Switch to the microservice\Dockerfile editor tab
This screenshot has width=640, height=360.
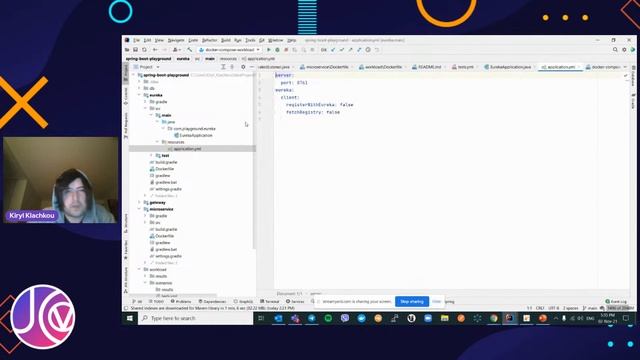point(324,67)
